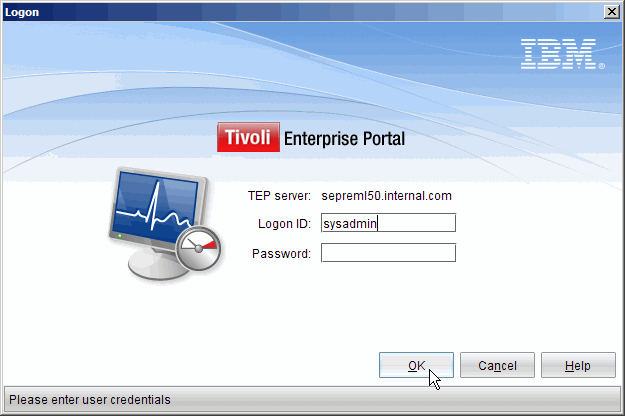Screen dimensions: 625x416
Task: Open Help for the logon dialog
Action: 578,365
